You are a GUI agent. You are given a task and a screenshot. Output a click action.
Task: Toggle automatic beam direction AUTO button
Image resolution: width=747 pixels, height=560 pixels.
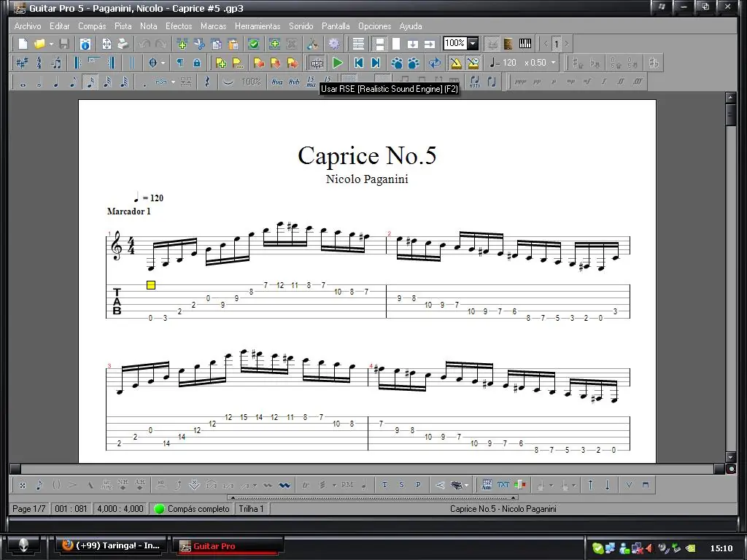click(x=475, y=82)
